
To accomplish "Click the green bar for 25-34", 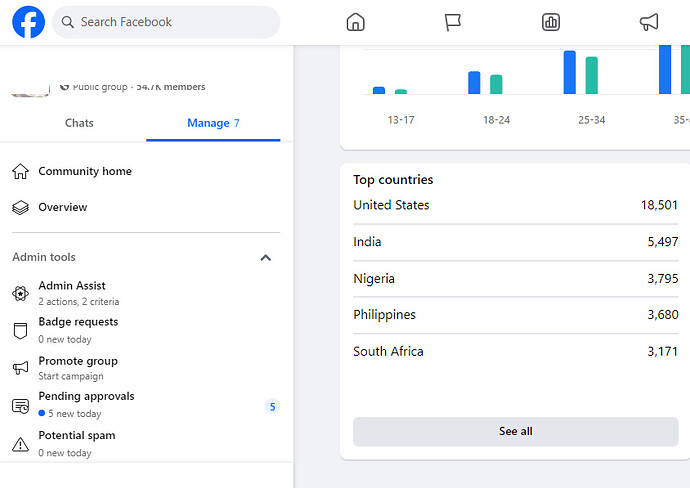I will pyautogui.click(x=592, y=75).
